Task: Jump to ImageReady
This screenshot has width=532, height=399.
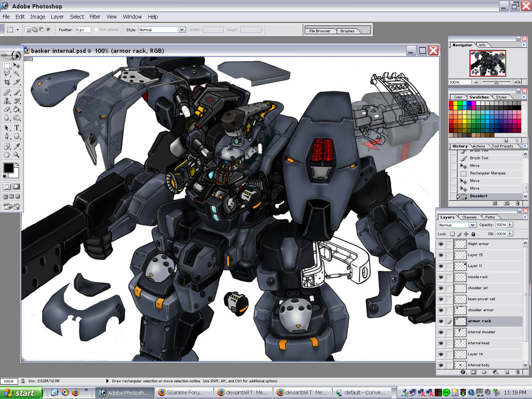Action: click(11, 206)
